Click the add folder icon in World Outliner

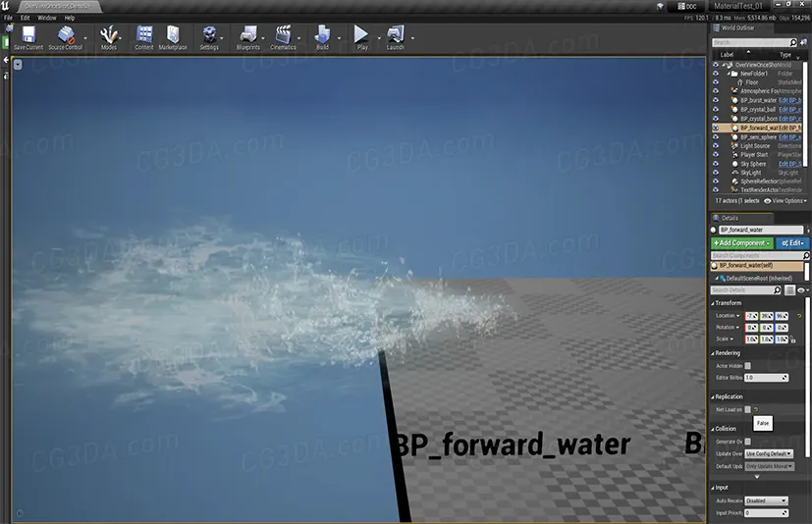pos(804,42)
